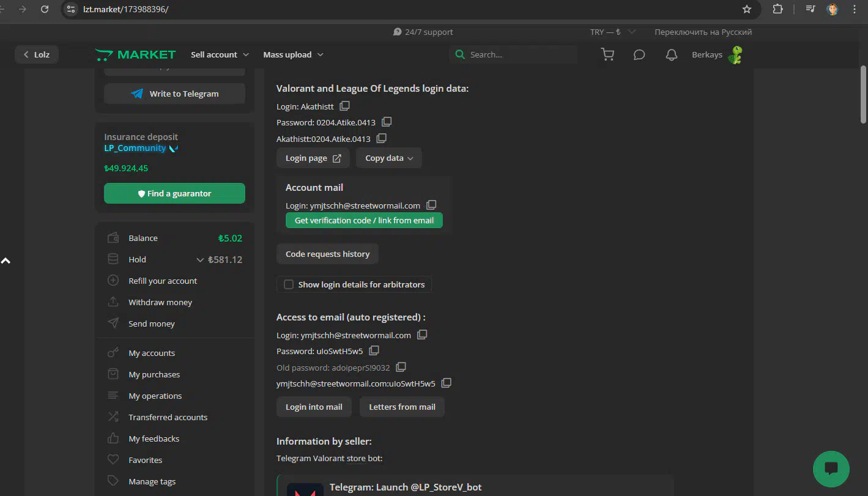The height and width of the screenshot is (496, 868).
Task: Focus the Search... input field
Action: click(513, 54)
